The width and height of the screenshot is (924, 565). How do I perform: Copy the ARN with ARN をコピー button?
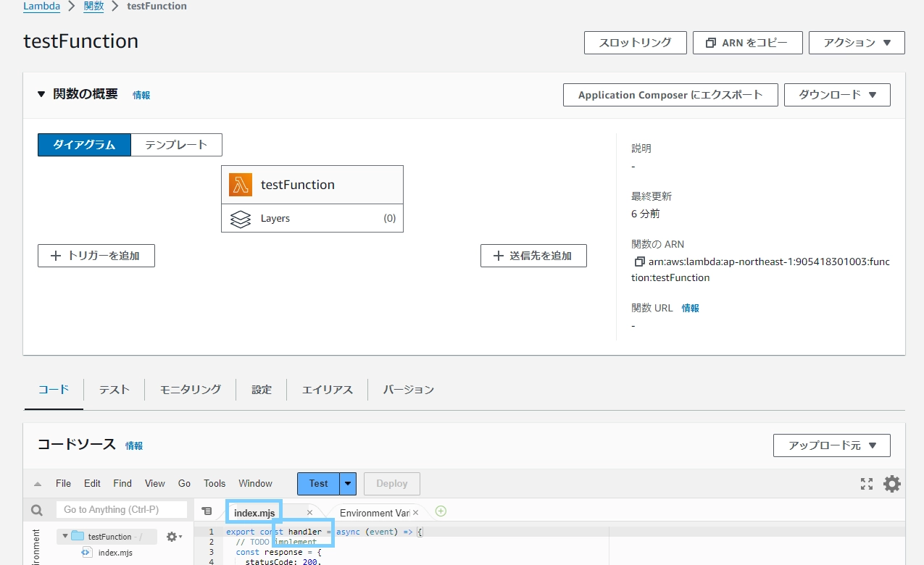(747, 43)
